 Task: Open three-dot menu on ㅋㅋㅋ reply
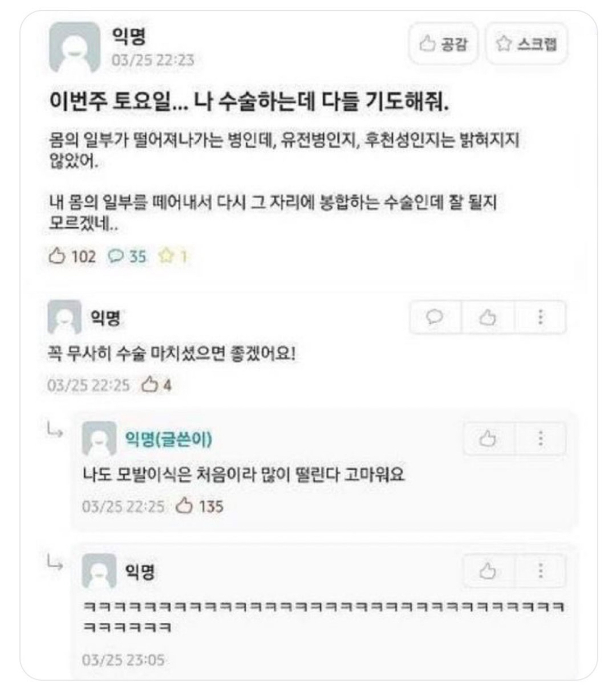point(540,571)
